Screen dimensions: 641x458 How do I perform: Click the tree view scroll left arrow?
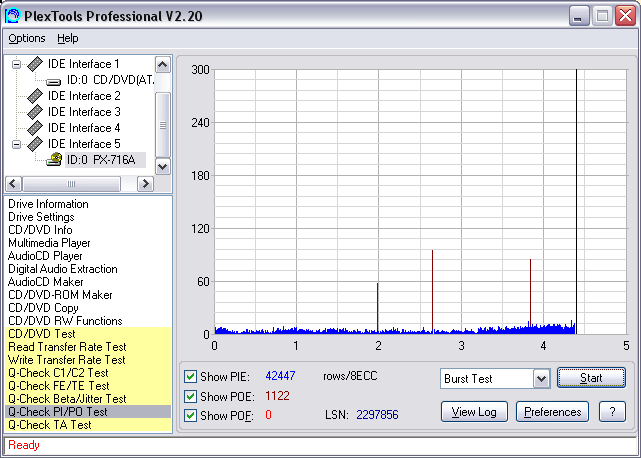[x=13, y=184]
